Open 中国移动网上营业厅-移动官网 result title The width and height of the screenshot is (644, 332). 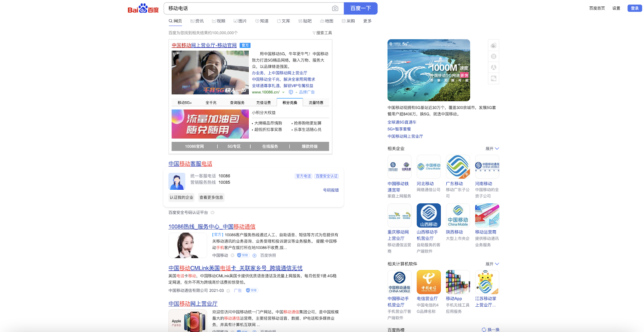click(x=204, y=45)
